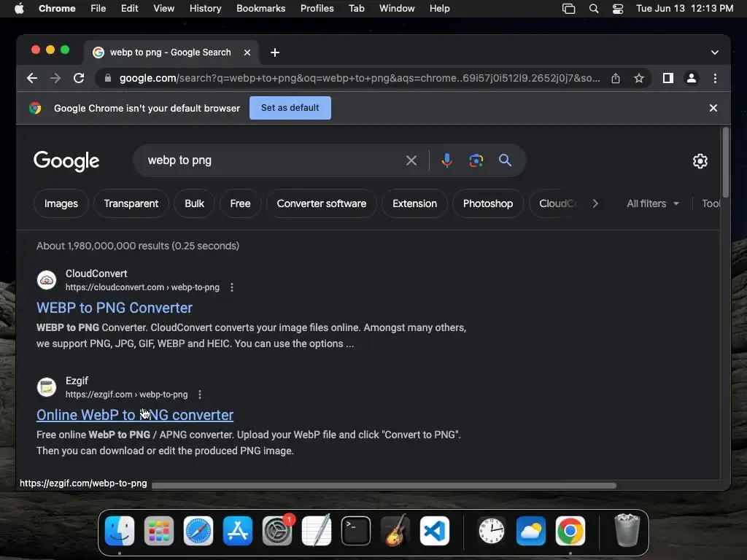Open the Edit menu

pos(130,9)
